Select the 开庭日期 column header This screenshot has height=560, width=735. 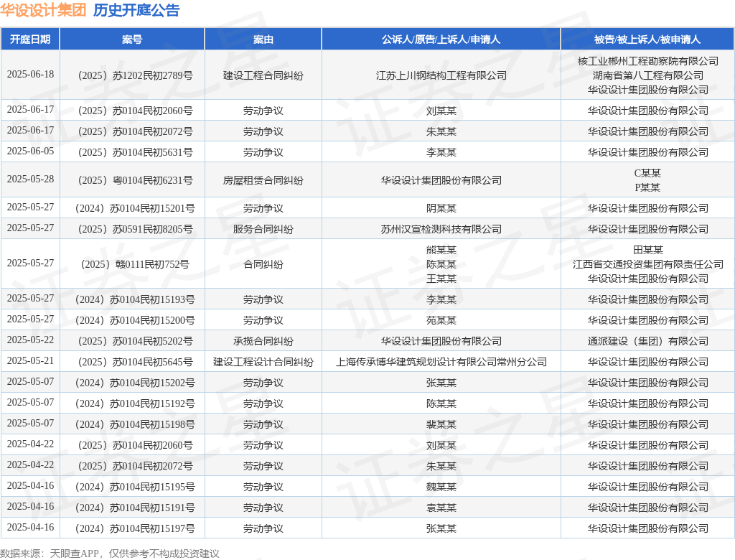point(30,39)
